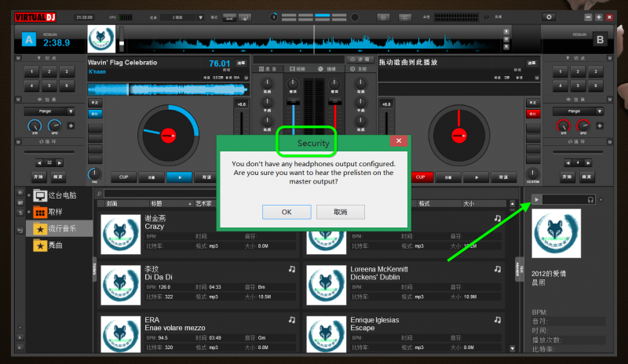
Task: Open the settings gear in top bar
Action: click(x=549, y=16)
